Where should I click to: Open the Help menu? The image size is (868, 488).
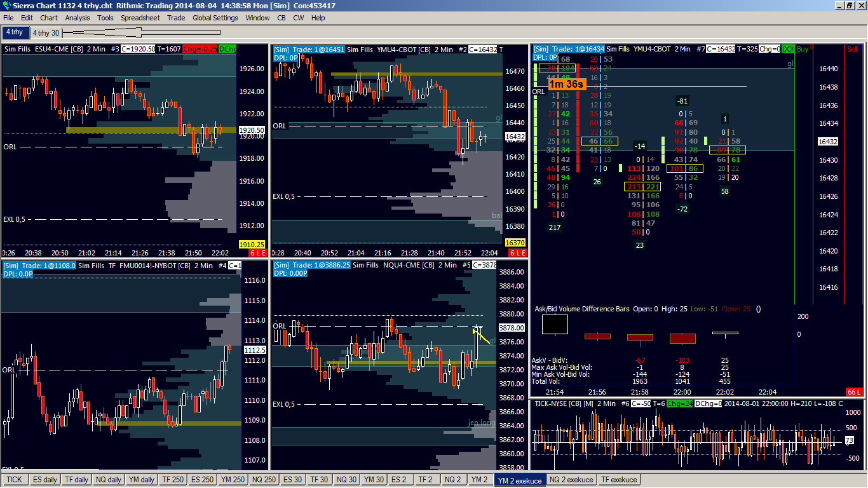click(318, 18)
